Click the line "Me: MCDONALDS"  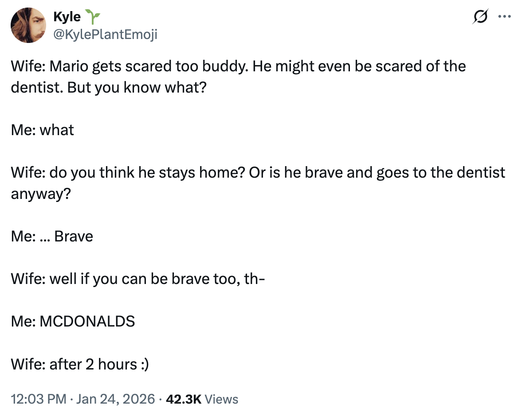click(x=73, y=321)
